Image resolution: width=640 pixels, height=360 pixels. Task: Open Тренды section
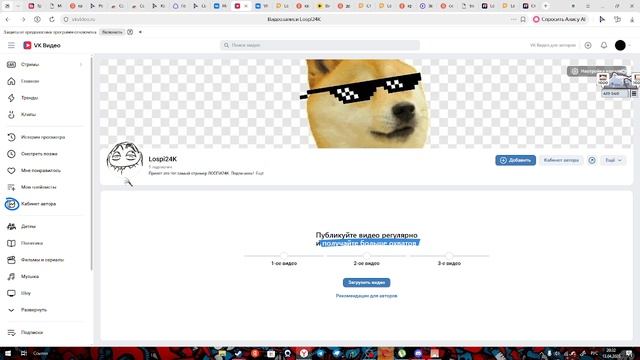tap(29, 98)
